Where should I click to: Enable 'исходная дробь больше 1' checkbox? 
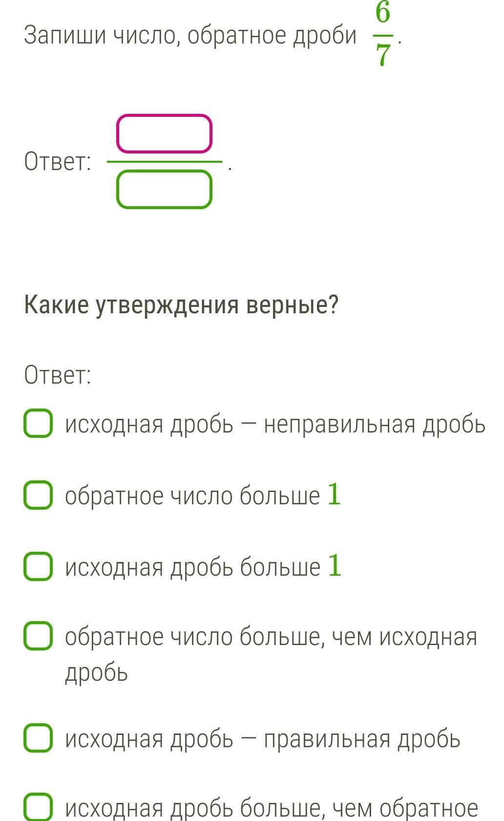tap(38, 566)
